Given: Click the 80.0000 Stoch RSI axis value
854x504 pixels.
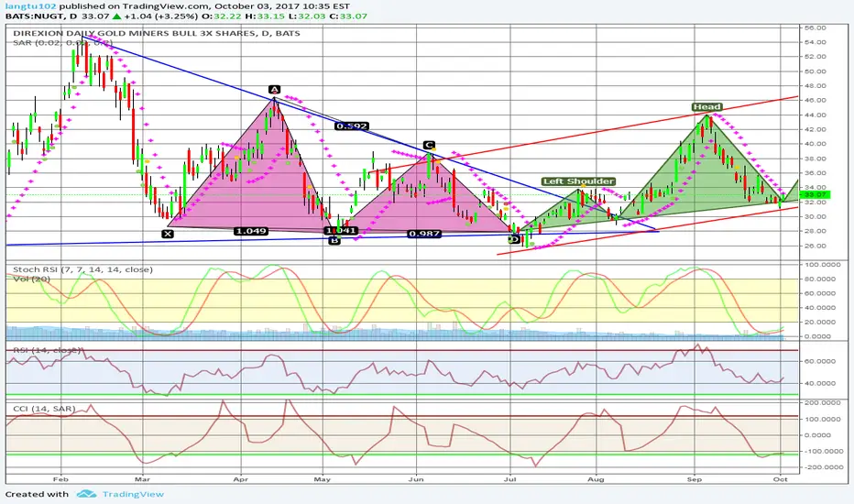Looking at the screenshot, I should (818, 279).
